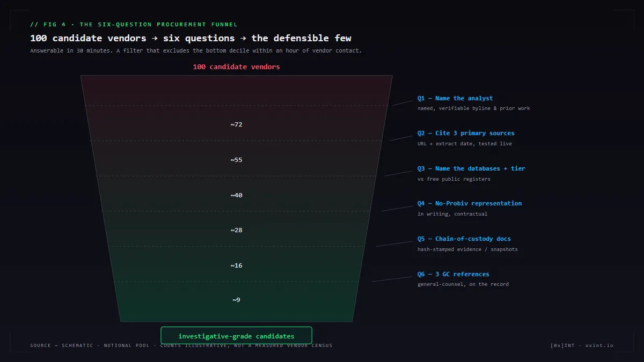
Task: Click the ~40 funnel stage value
Action: [x=237, y=195]
